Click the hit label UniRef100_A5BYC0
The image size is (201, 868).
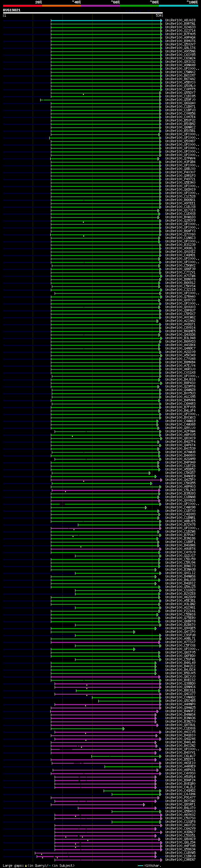coord(180,83)
